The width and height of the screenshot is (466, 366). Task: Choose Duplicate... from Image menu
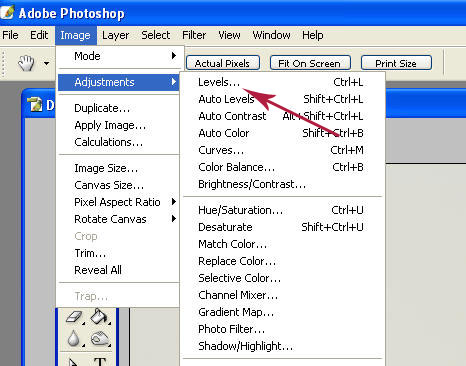click(x=119, y=108)
